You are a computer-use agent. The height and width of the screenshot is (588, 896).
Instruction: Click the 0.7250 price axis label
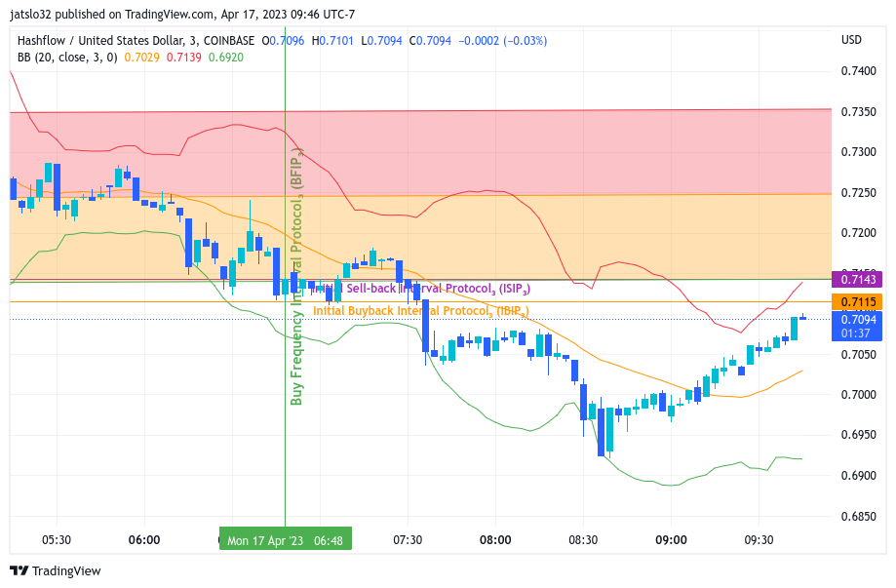[858, 192]
